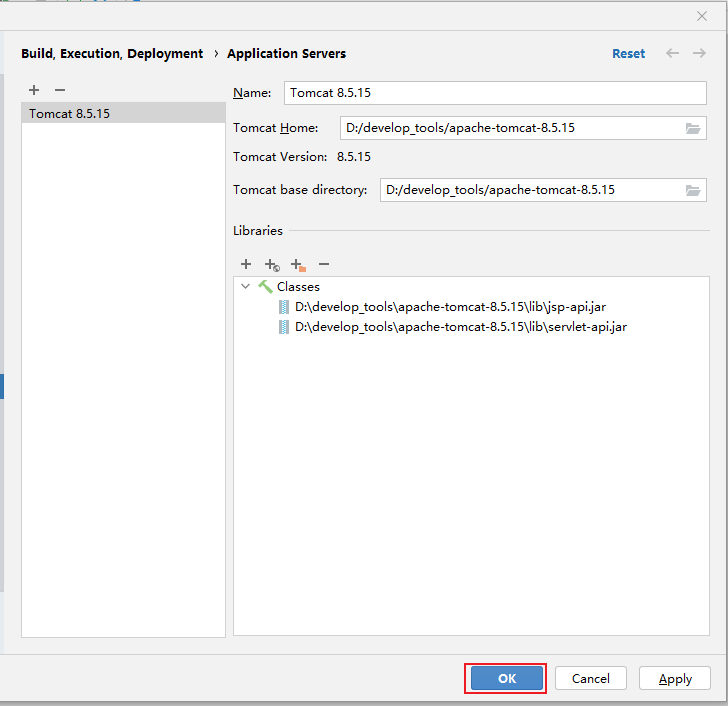Navigate back with left arrow
This screenshot has height=706, width=728.
point(672,53)
